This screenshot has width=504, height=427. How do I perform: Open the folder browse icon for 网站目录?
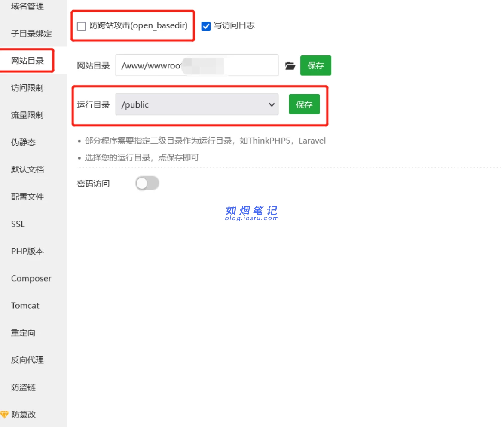tap(290, 66)
